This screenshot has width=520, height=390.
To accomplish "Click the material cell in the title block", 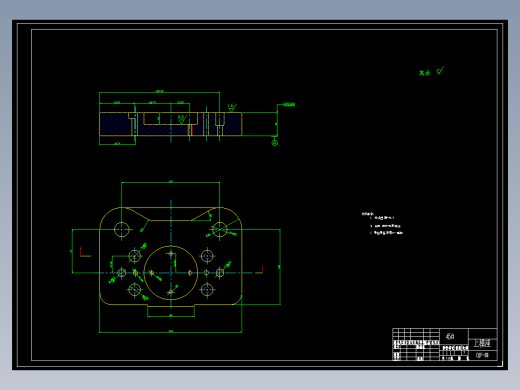I will pos(454,337).
